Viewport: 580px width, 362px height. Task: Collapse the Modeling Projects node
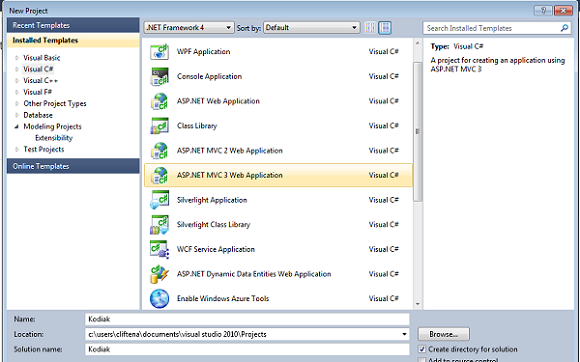[17, 126]
